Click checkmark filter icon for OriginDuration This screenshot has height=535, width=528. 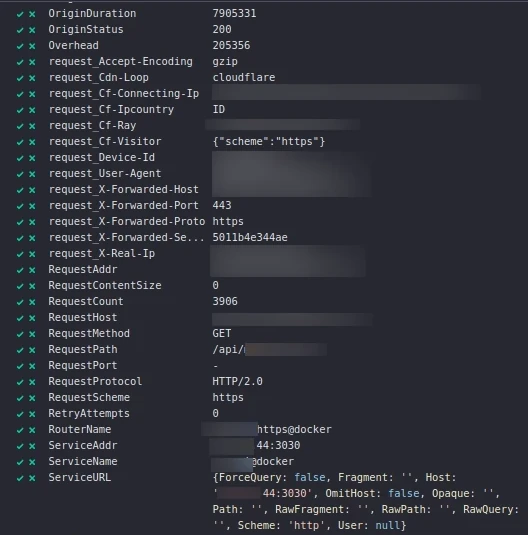pos(20,14)
